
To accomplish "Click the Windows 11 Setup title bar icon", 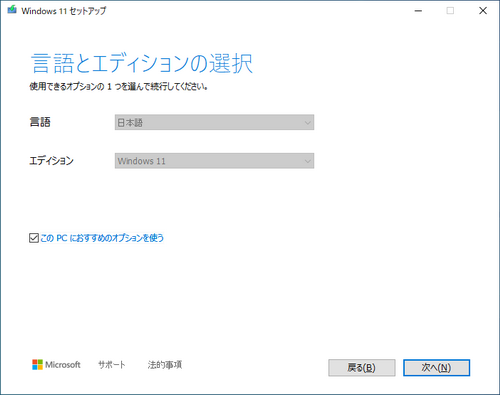I will pyautogui.click(x=12, y=10).
